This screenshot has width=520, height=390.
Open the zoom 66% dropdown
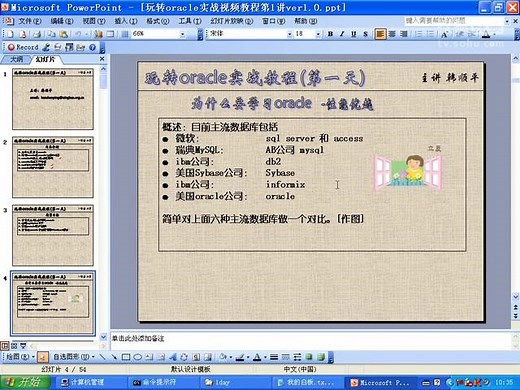tap(182, 34)
